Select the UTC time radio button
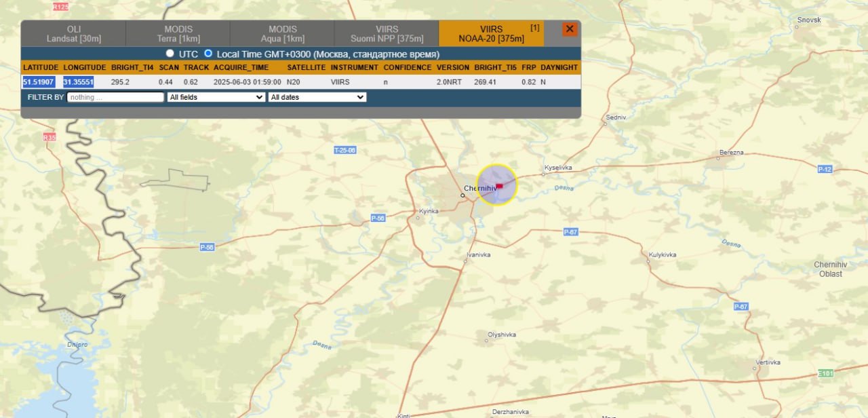868x418 pixels. tap(170, 53)
